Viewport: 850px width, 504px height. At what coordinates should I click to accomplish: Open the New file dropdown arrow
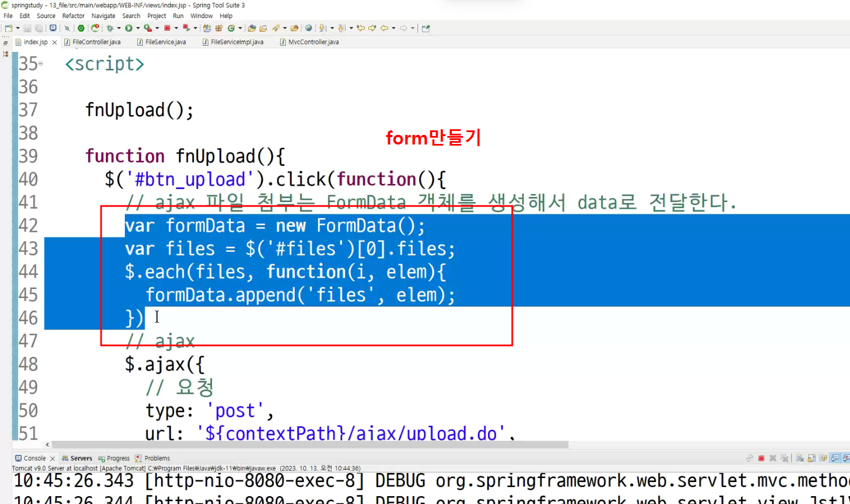[x=18, y=28]
